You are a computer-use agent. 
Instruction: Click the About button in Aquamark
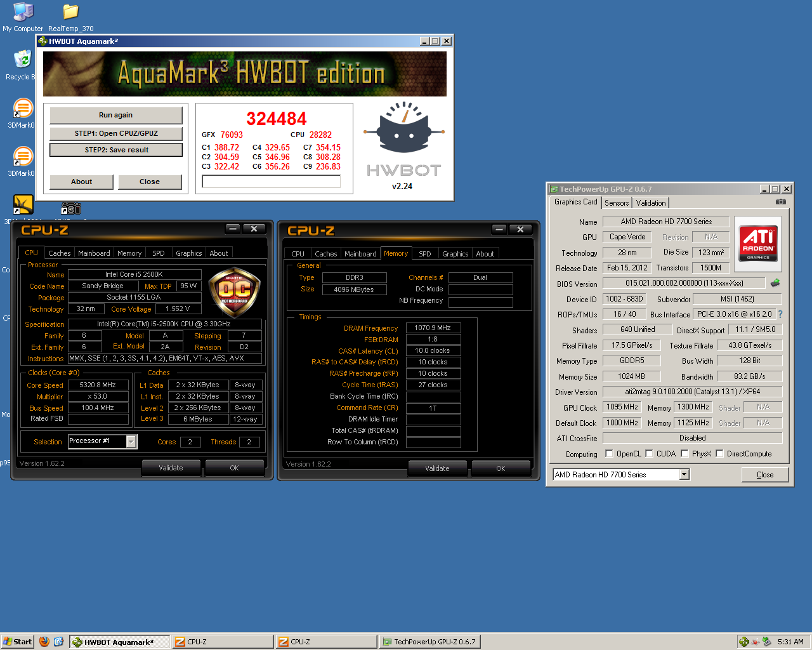(81, 182)
